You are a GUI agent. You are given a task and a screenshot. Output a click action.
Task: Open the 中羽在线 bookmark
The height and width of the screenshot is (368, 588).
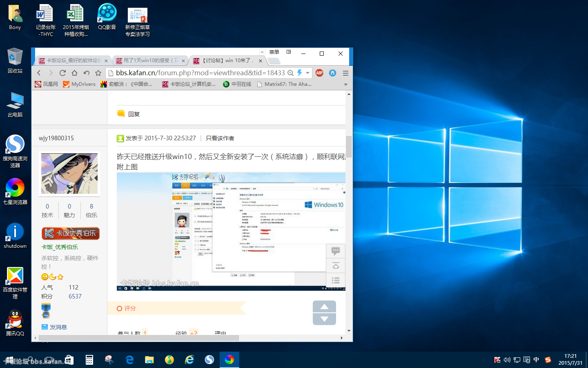coord(237,84)
